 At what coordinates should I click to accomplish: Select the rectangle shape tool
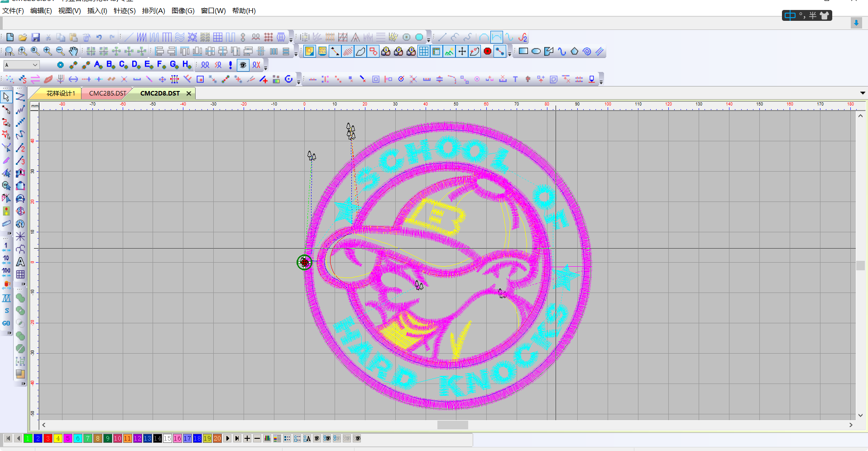click(523, 51)
